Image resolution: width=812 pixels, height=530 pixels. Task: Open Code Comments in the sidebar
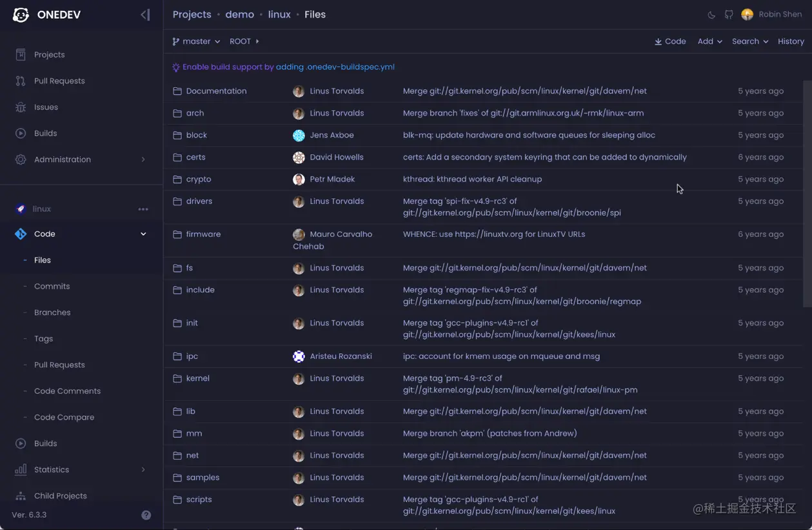point(67,391)
